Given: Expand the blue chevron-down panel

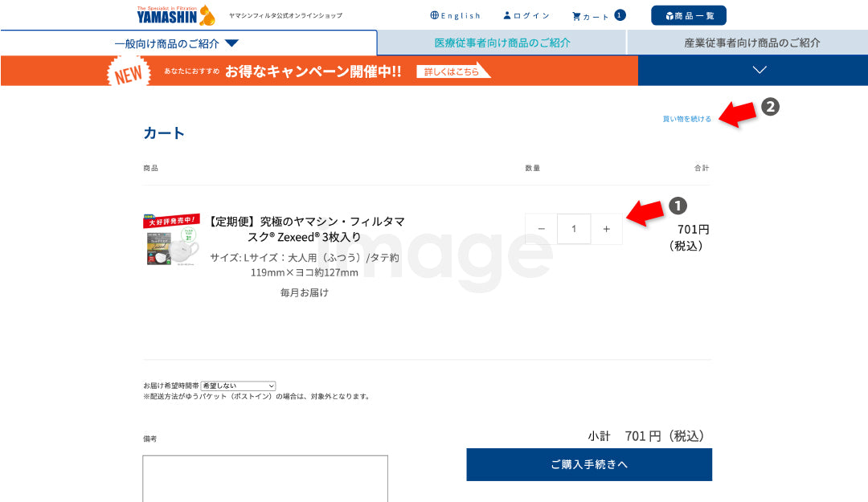Looking at the screenshot, I should [x=759, y=70].
